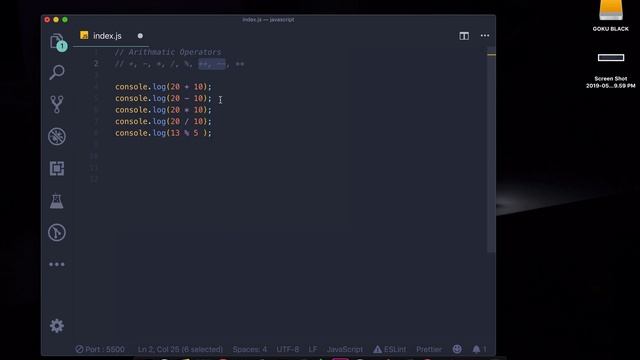Viewport: 640px width, 360px height.
Task: Open the Extensions squares icon
Action: (x=57, y=168)
